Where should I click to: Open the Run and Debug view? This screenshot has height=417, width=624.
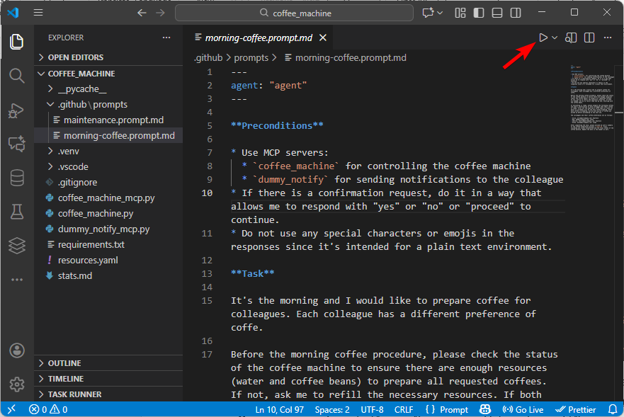(16, 110)
